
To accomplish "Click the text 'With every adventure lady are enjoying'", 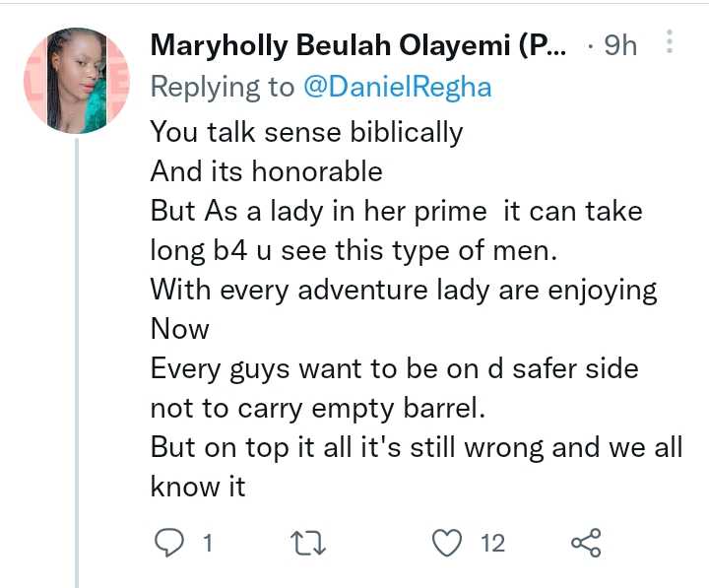I will click(404, 290).
